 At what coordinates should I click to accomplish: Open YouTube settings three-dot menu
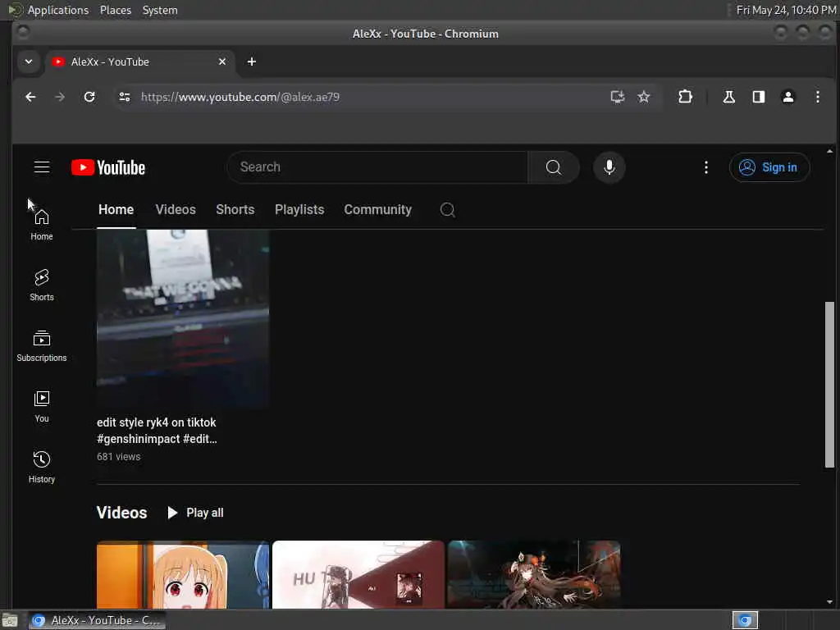click(706, 167)
